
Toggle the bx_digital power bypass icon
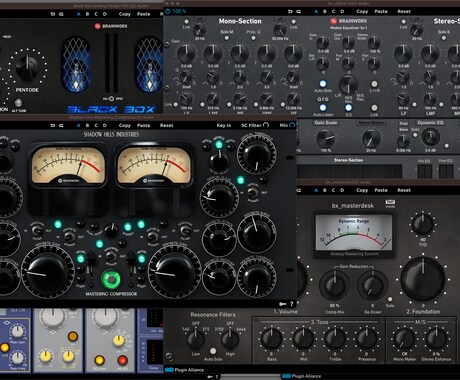pyautogui.click(x=168, y=11)
